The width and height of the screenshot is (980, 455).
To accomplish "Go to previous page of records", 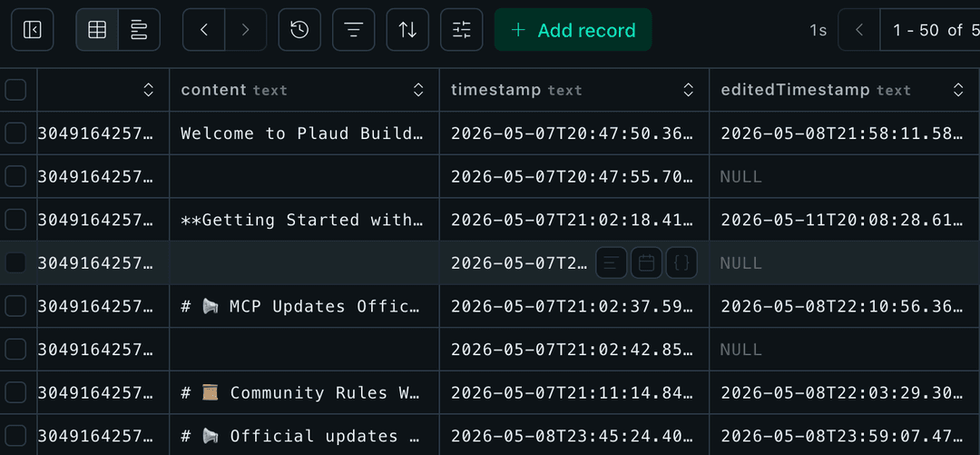I will [859, 29].
